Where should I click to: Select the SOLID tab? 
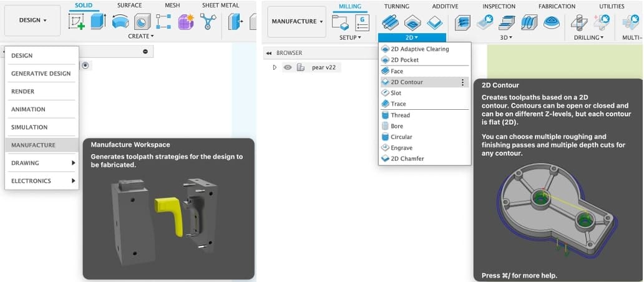coord(84,6)
